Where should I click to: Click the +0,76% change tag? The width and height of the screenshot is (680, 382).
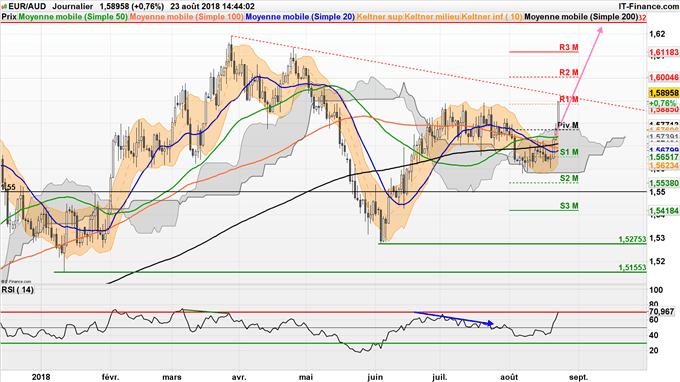663,103
